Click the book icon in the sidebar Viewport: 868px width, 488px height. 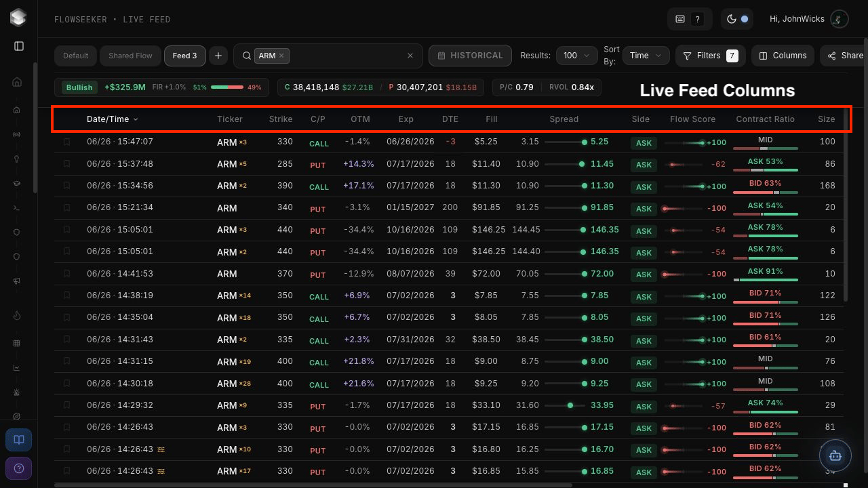click(x=19, y=440)
